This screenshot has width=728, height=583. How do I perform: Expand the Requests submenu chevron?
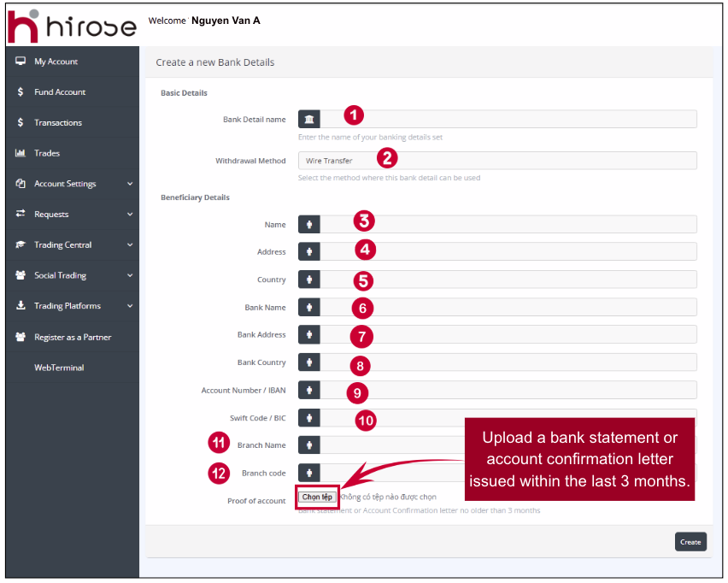point(130,215)
